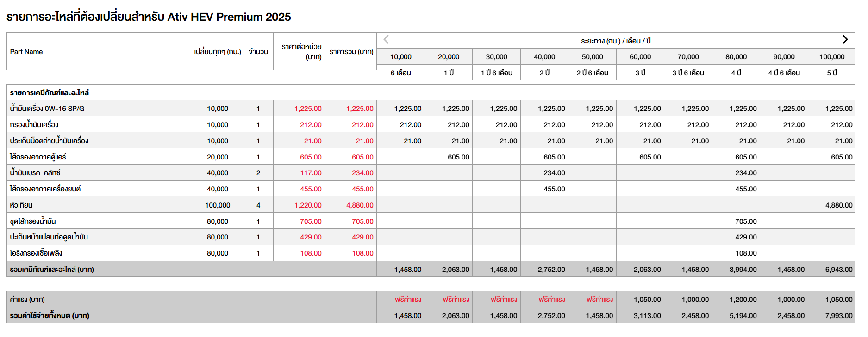Click the '1 ปี 6 เดือน' interval label
Viewport: 868px width, 337px height.
497,73
